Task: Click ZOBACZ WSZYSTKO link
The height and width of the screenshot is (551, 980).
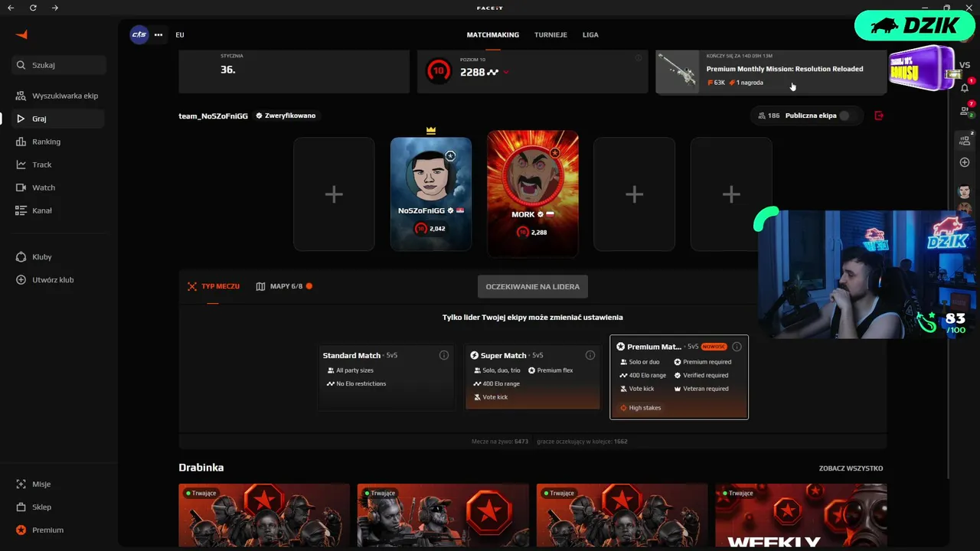Action: 851,468
